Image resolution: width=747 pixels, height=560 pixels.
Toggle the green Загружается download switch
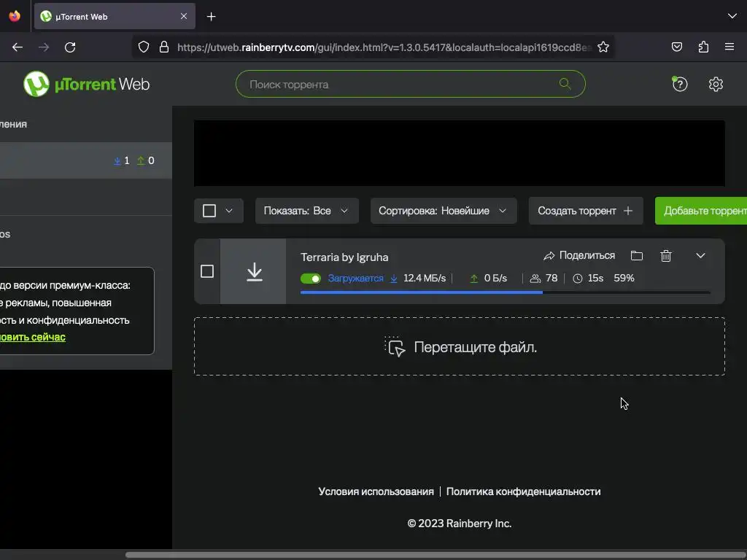311,279
